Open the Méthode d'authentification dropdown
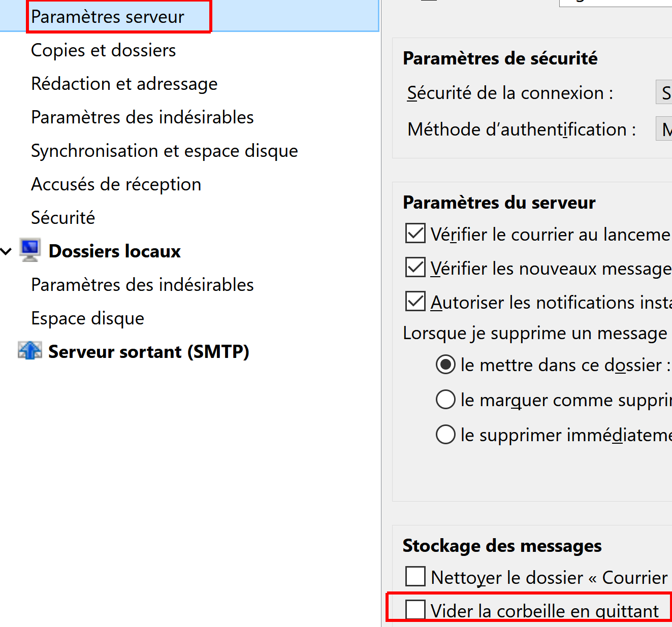The image size is (672, 627). click(664, 129)
